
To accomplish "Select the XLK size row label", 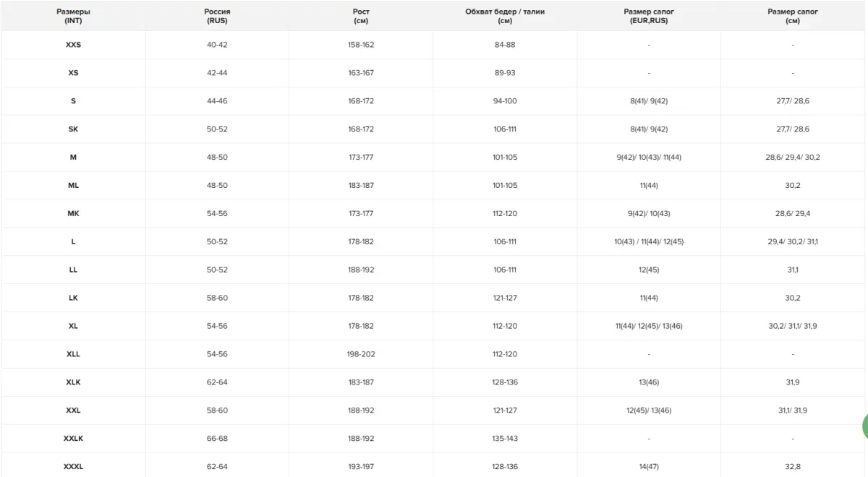I will click(x=73, y=382).
